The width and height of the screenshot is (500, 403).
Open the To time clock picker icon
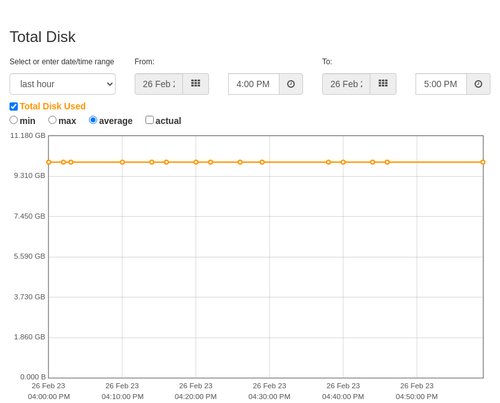(478, 84)
